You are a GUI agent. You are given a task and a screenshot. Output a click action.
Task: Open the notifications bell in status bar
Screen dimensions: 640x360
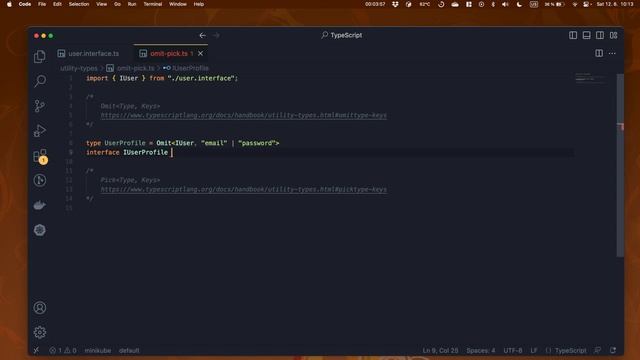point(613,350)
